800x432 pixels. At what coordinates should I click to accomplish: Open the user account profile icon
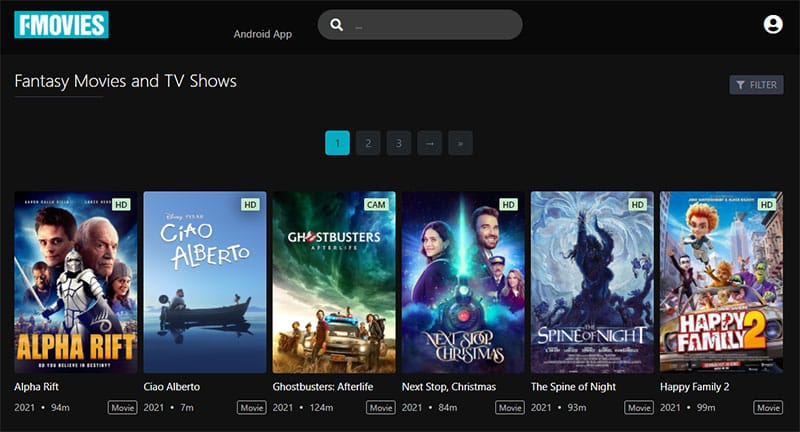click(773, 24)
